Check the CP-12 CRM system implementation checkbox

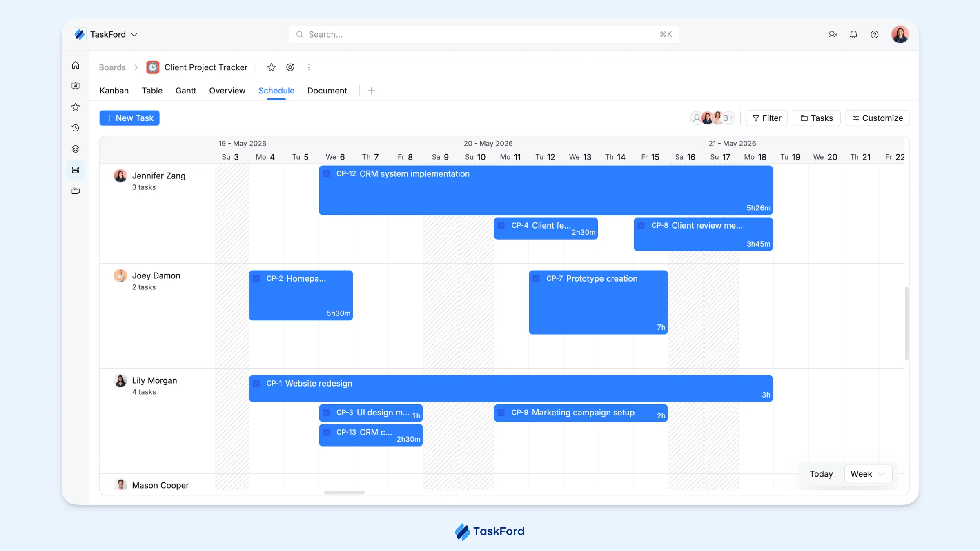click(x=326, y=174)
